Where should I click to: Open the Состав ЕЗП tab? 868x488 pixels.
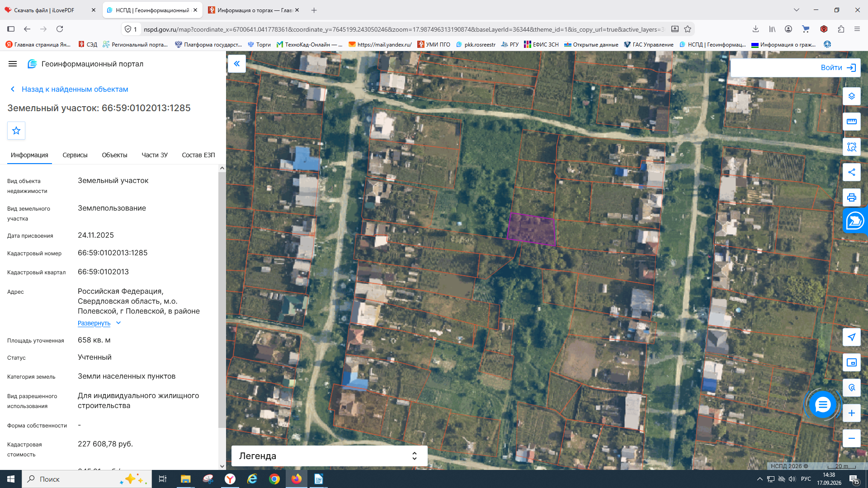pyautogui.click(x=198, y=155)
